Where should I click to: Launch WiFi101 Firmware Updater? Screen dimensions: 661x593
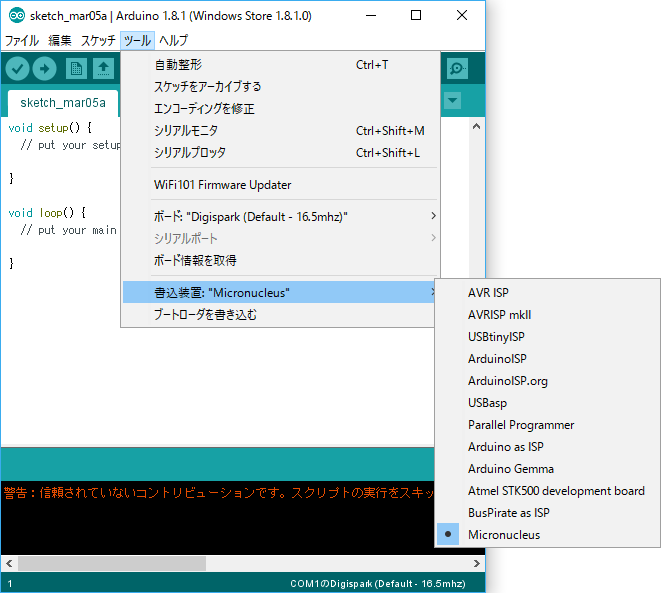(x=281, y=185)
